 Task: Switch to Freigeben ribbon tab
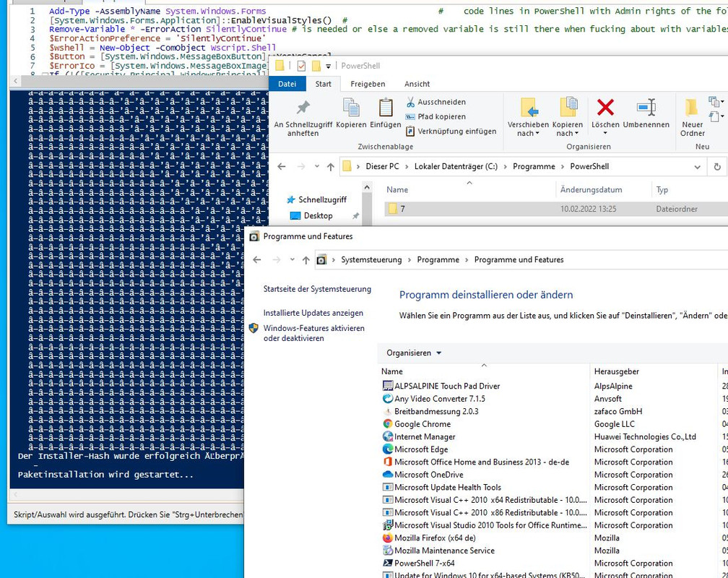[368, 84]
